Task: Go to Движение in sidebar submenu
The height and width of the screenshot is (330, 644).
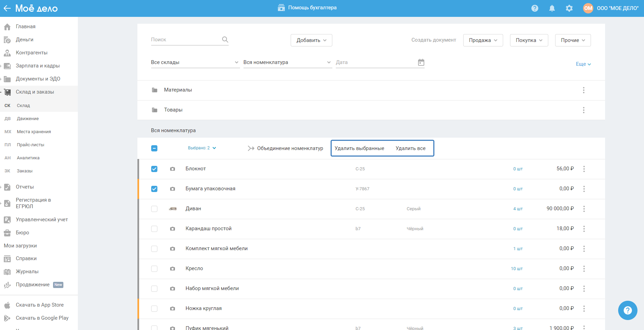Action: (28, 119)
